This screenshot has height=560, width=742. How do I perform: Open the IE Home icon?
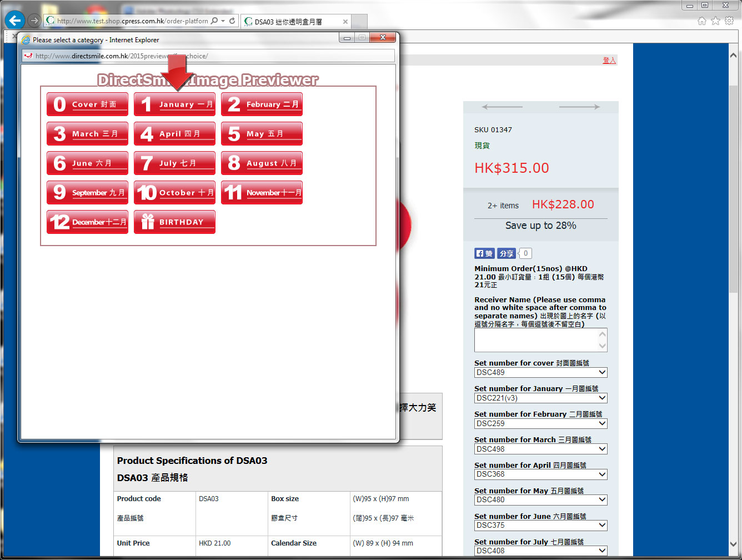(x=702, y=21)
